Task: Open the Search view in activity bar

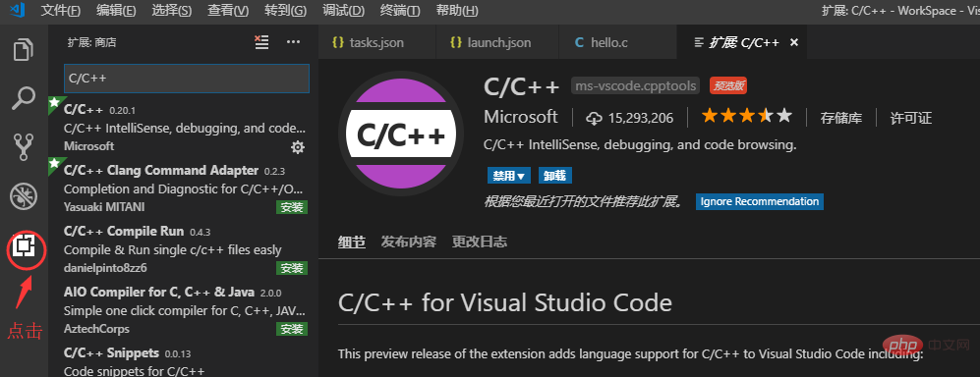Action: 24,98
